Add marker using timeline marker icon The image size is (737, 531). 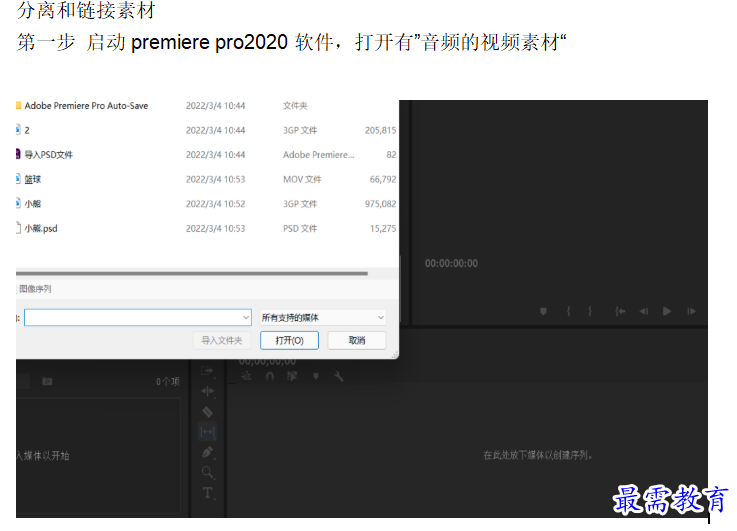coord(315,376)
